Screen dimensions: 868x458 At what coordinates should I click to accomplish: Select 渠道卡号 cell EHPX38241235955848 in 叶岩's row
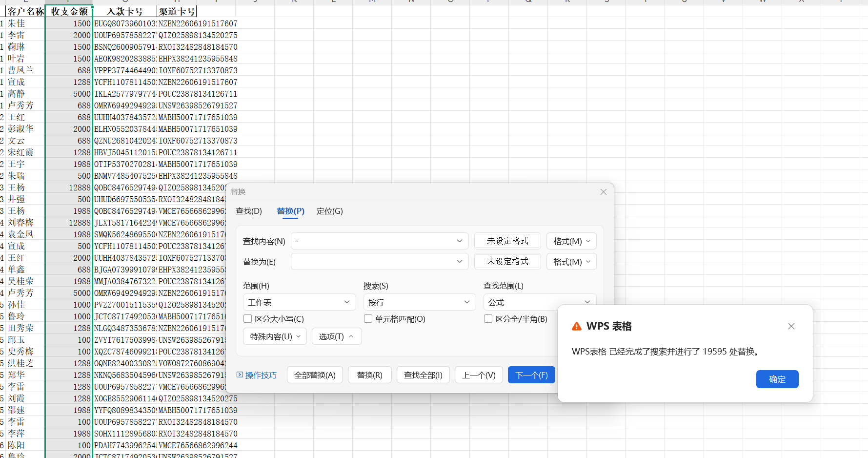(198, 59)
